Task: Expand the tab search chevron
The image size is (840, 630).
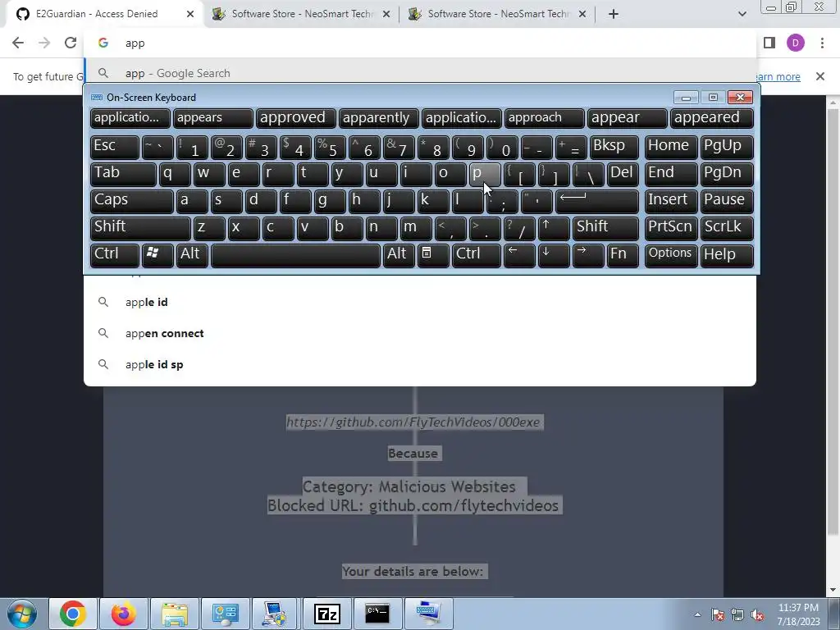Action: pos(742,14)
